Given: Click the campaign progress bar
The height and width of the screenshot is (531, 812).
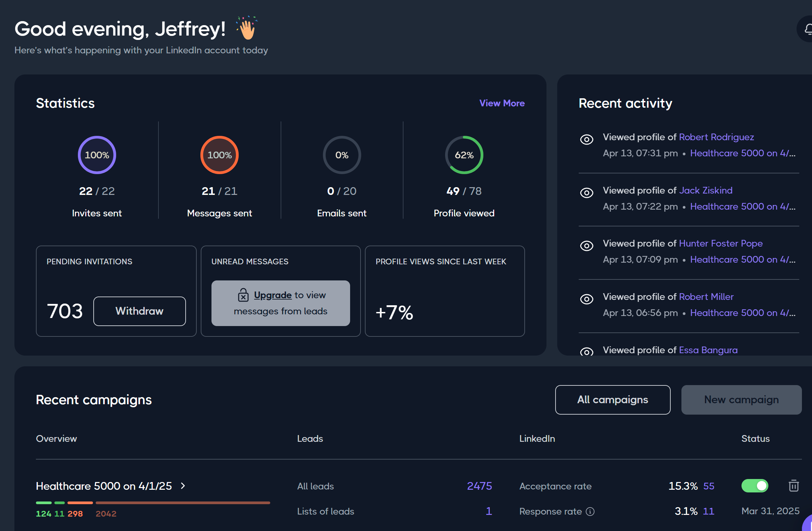Looking at the screenshot, I should coord(153,503).
